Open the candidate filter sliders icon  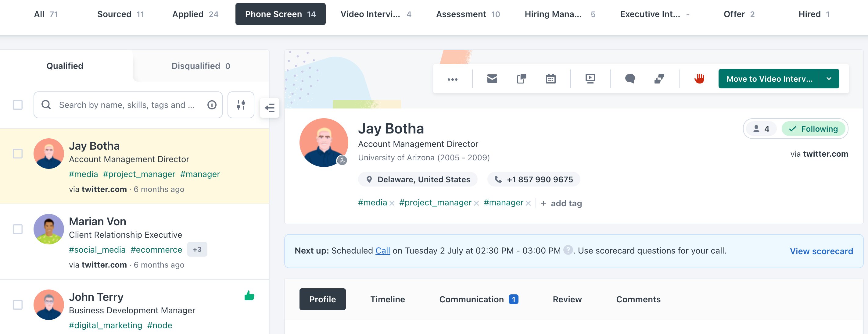coord(241,105)
